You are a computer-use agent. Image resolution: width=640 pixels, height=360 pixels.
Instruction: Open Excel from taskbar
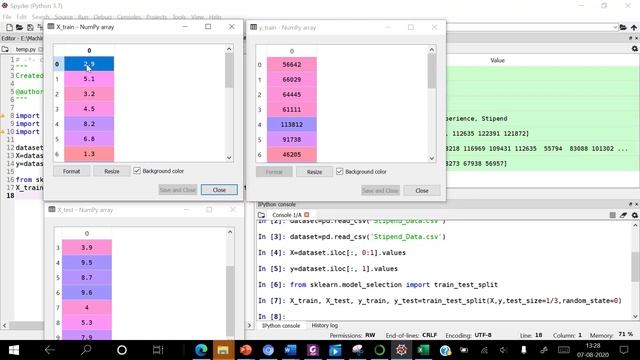tap(423, 350)
